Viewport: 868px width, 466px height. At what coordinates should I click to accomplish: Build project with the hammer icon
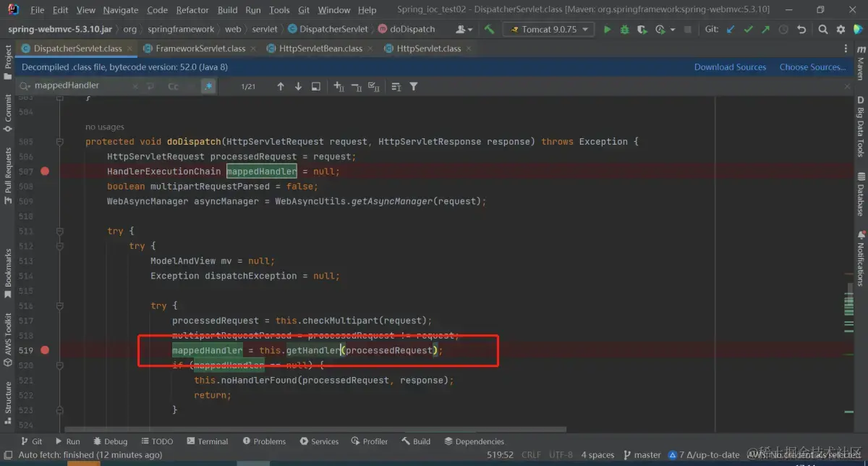point(490,30)
